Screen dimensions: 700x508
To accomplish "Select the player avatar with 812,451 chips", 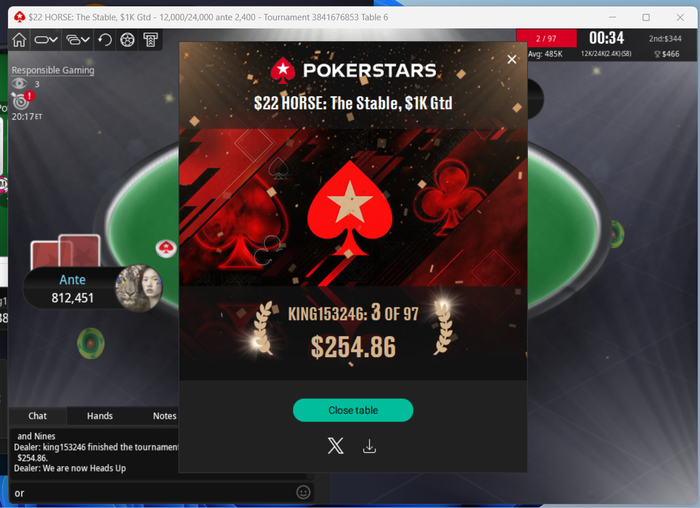I will tap(139, 288).
